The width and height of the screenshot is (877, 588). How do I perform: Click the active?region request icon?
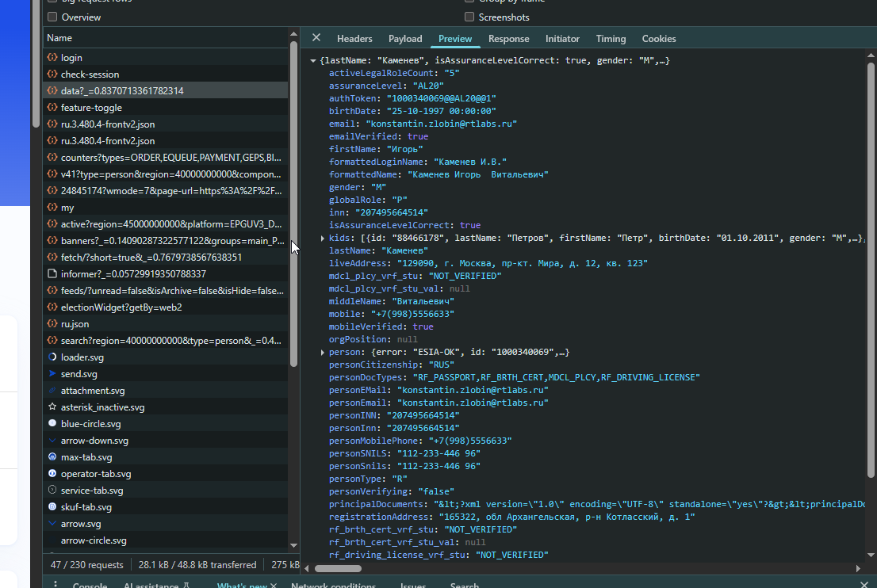pos(52,223)
